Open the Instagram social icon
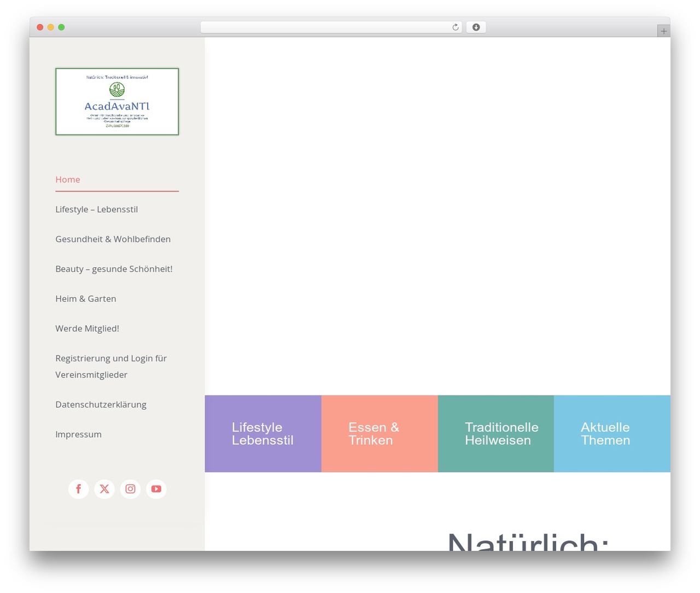The image size is (700, 593). (x=130, y=489)
